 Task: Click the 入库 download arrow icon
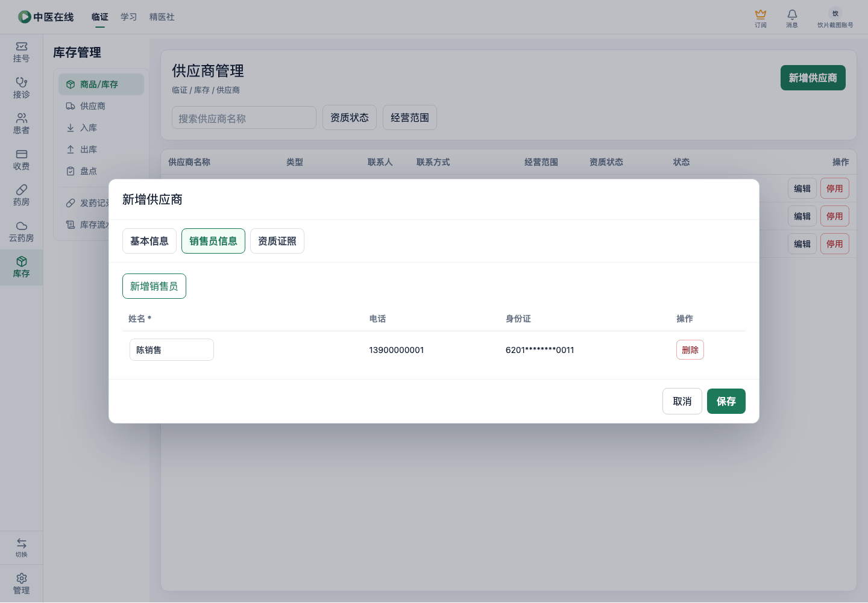pos(71,128)
